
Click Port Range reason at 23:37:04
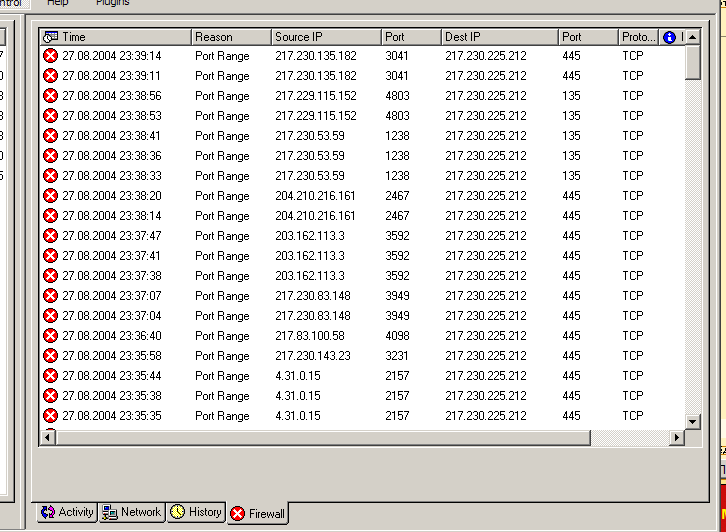(x=222, y=316)
